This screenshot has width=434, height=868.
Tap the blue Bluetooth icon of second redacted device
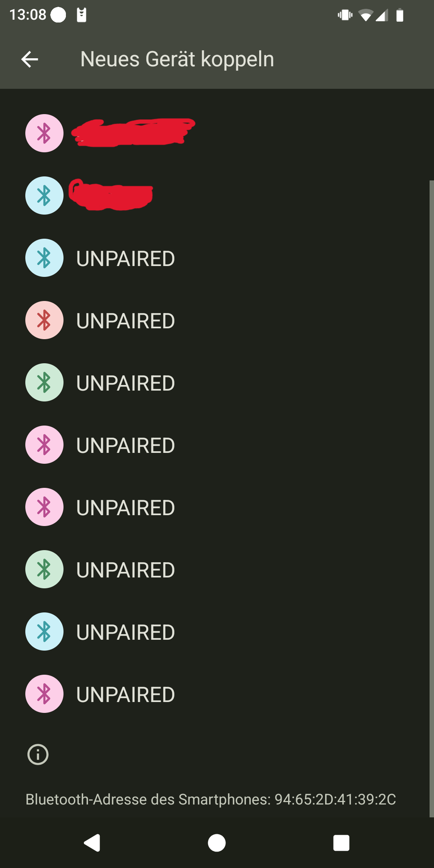pos(44,196)
